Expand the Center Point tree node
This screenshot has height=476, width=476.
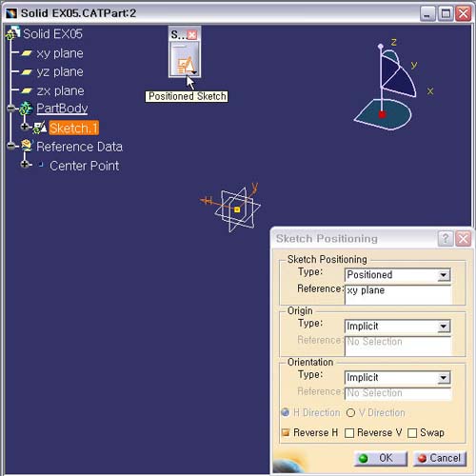click(x=25, y=165)
